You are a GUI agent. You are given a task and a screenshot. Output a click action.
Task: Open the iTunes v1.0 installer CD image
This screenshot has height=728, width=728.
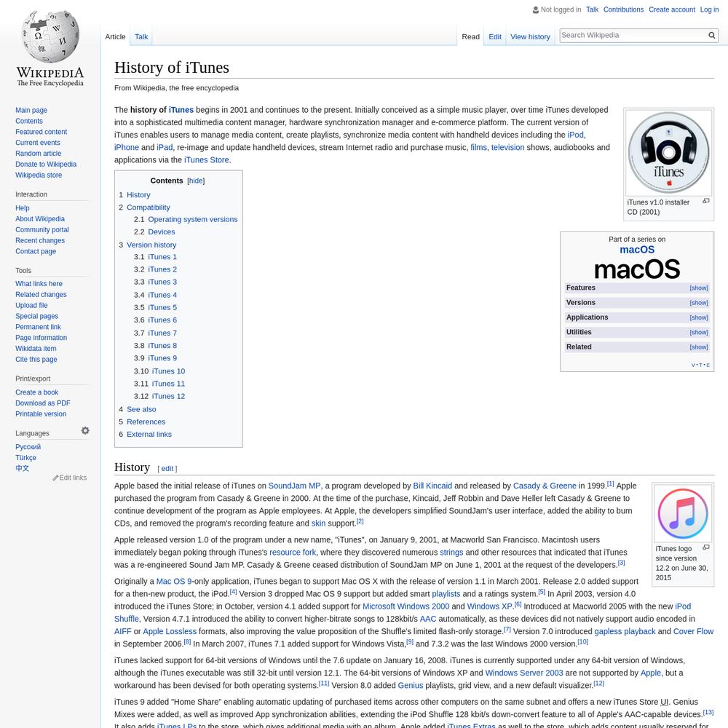pyautogui.click(x=668, y=153)
